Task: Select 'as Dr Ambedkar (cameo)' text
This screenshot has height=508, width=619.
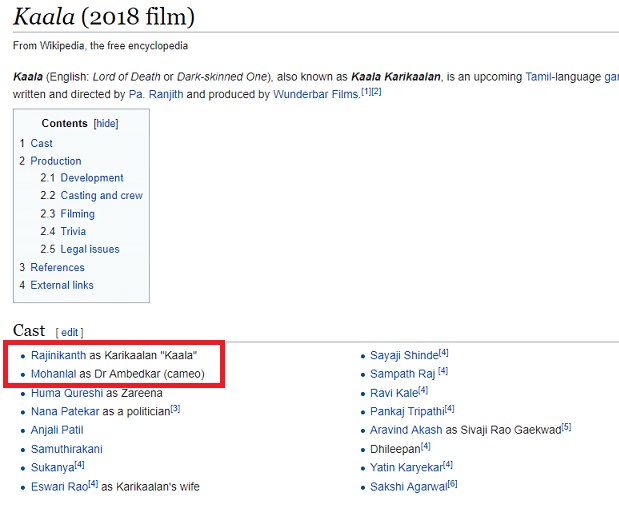Action: 142,374
